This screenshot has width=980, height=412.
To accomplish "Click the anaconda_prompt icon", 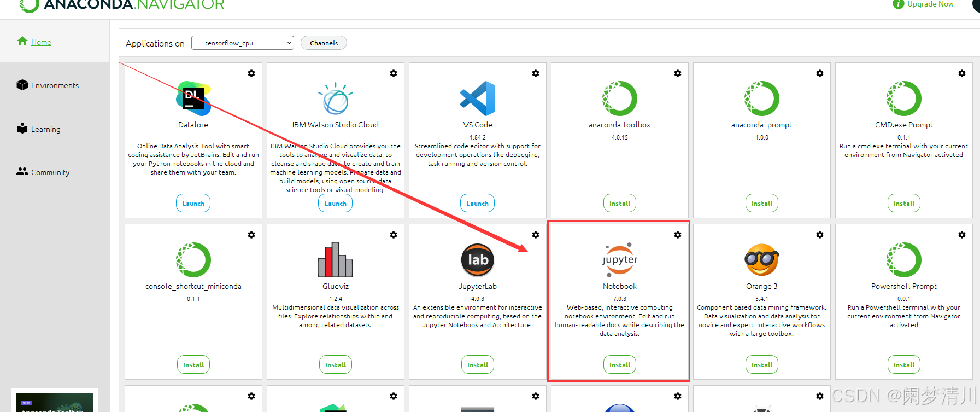I will coord(762,98).
